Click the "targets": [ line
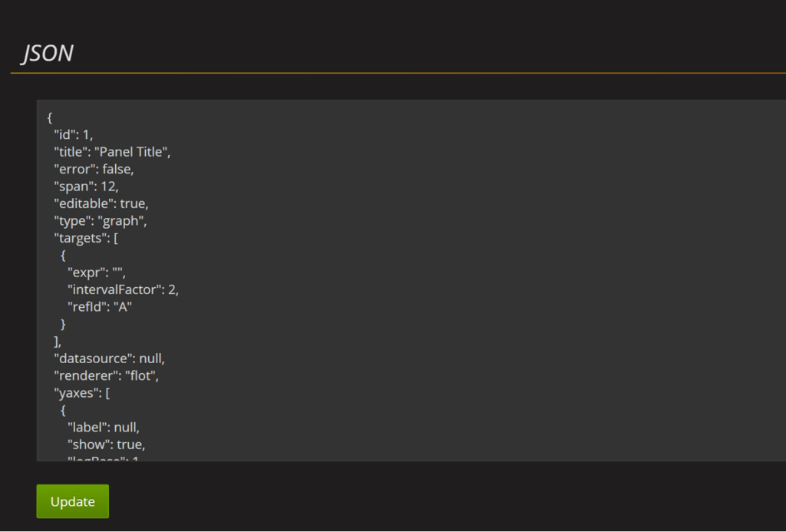 tap(86, 238)
